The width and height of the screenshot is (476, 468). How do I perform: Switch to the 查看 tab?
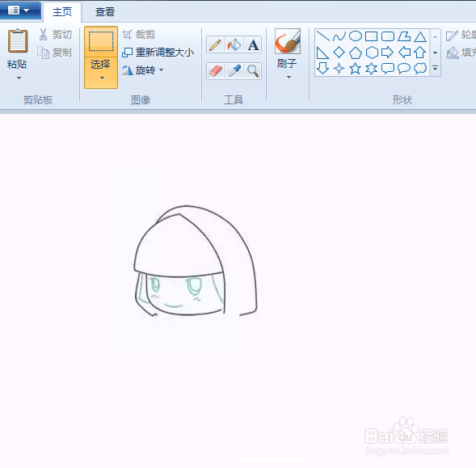(x=105, y=12)
